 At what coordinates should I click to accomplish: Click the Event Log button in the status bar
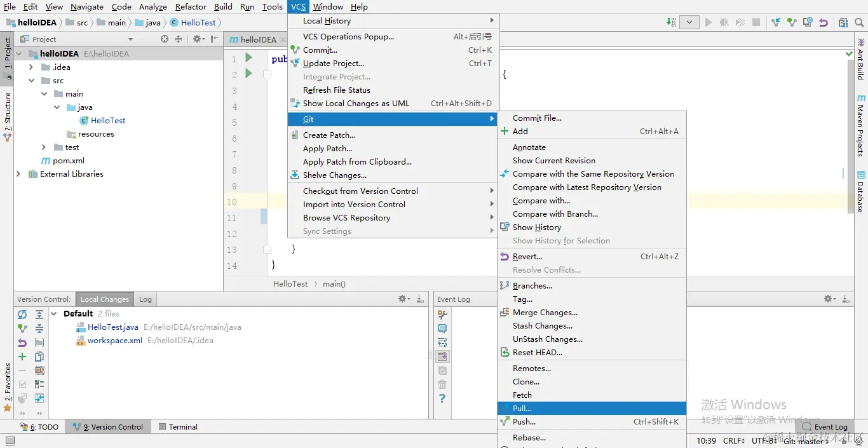tap(825, 427)
